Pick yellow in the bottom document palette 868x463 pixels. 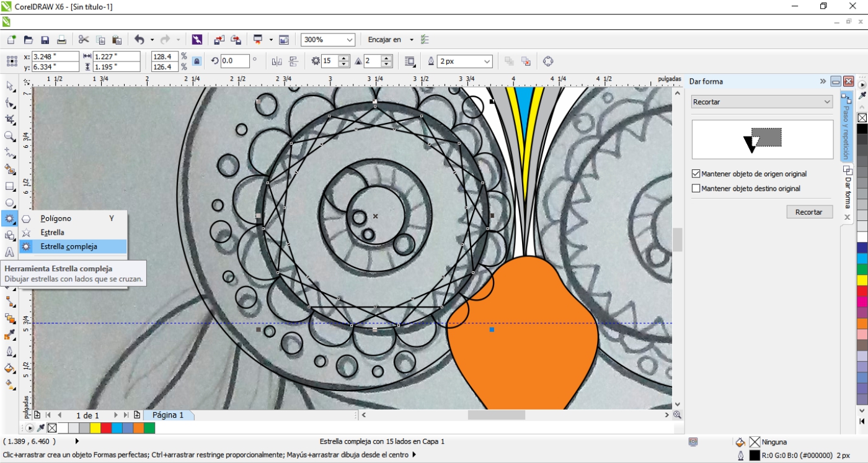tap(95, 428)
